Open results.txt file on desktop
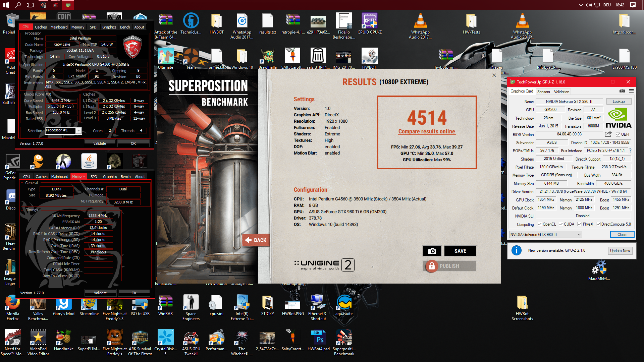 pos(267,23)
